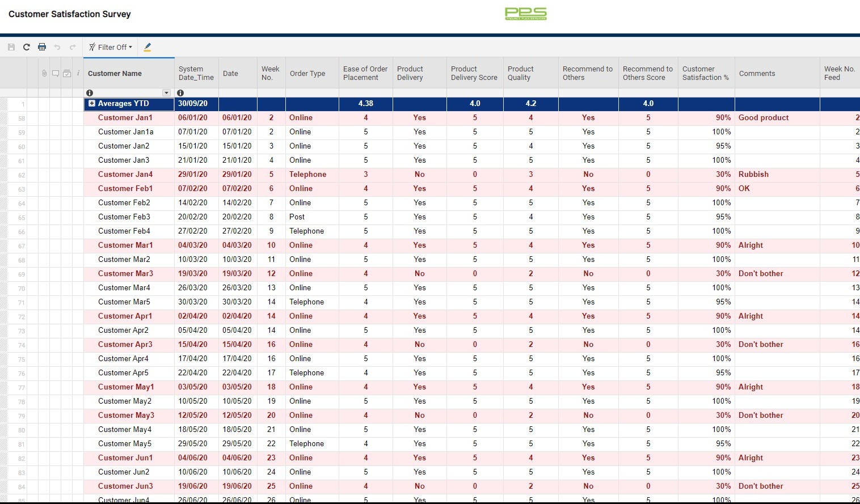Click the Order Type column header
The height and width of the screenshot is (504, 860).
click(307, 73)
